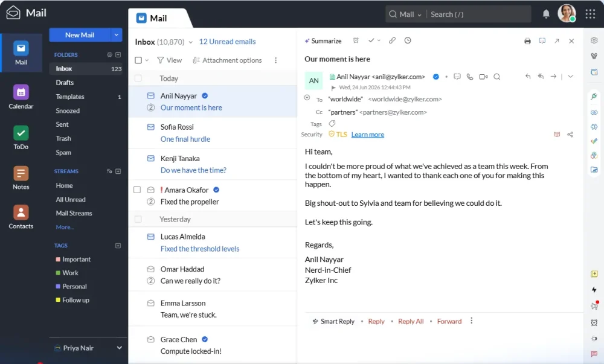Tick the select all emails checkbox
The width and height of the screenshot is (604, 364).
tap(138, 60)
